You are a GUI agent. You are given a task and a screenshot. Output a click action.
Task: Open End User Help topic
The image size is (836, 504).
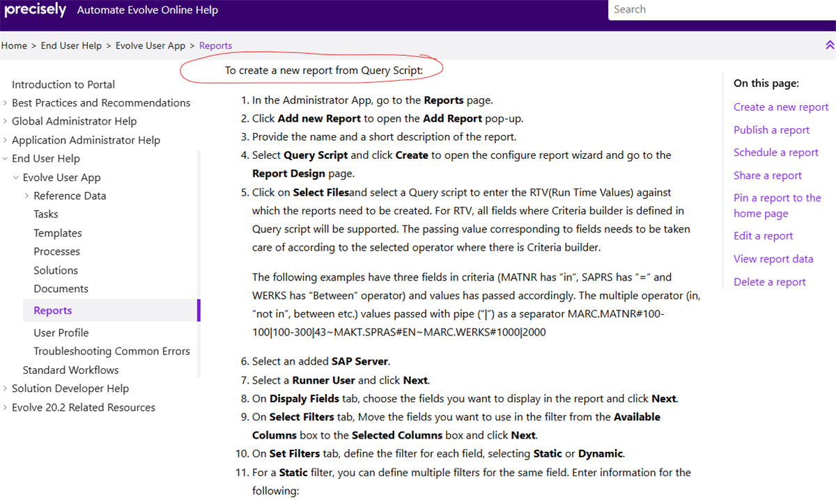tap(46, 159)
